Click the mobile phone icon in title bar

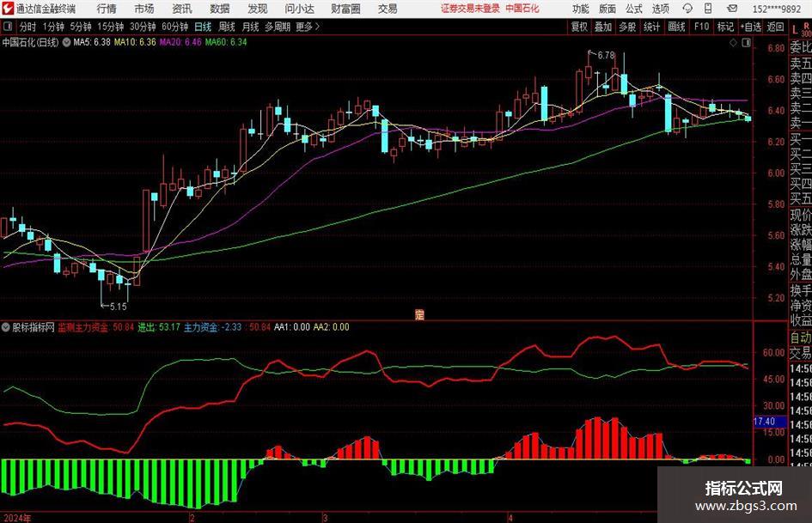(x=708, y=9)
